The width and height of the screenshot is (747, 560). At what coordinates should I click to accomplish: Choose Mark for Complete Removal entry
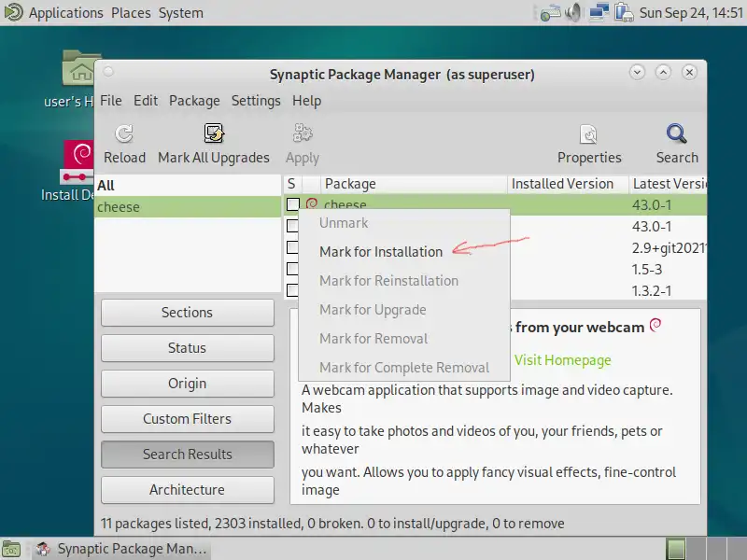pyautogui.click(x=404, y=368)
